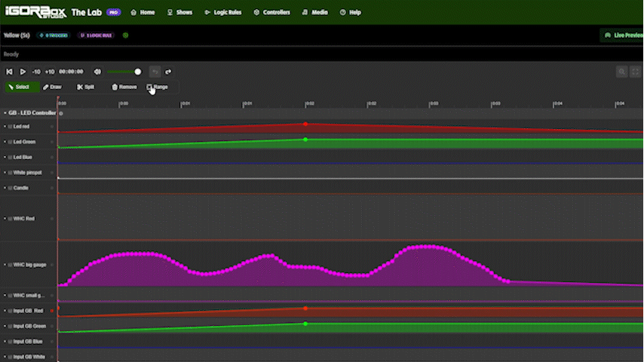644x362 pixels.
Task: Toggle record dot on Led red track
Action: tap(52, 127)
